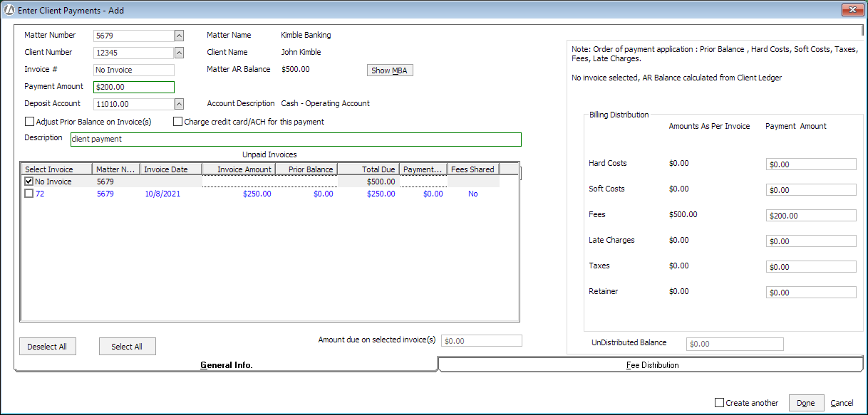Select the General Info. tab
The image size is (868, 415).
(226, 365)
